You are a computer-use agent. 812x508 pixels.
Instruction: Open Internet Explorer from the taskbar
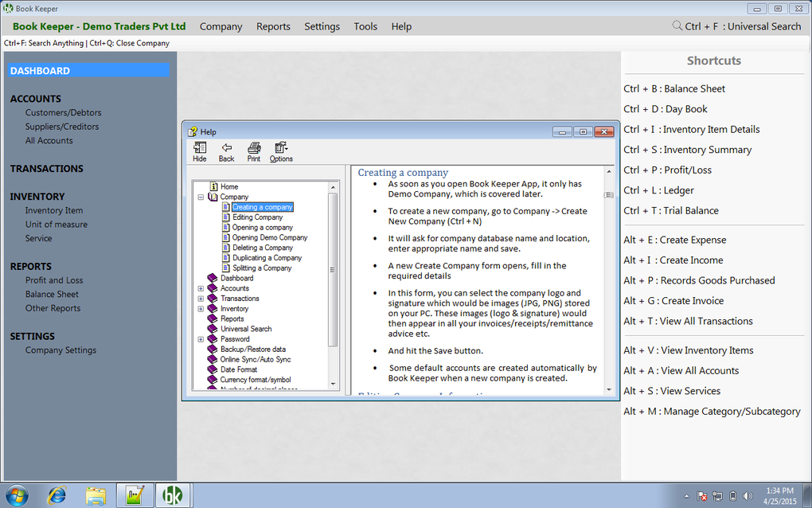[x=57, y=495]
